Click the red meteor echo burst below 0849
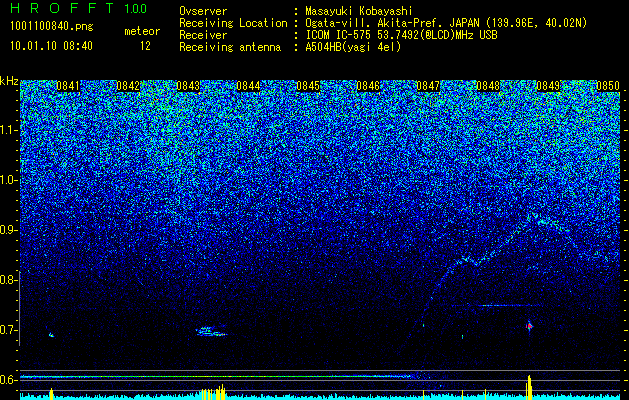629x400 pixels. 530,326
